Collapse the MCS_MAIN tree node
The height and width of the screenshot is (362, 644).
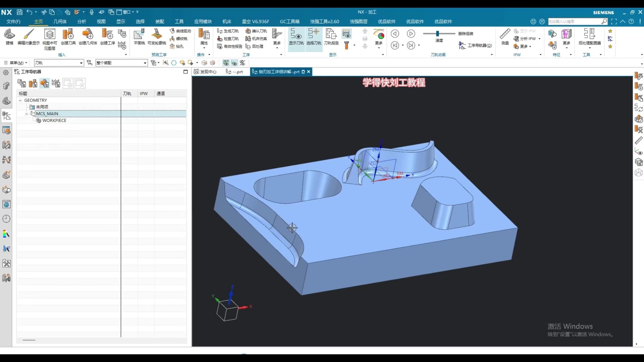point(26,114)
